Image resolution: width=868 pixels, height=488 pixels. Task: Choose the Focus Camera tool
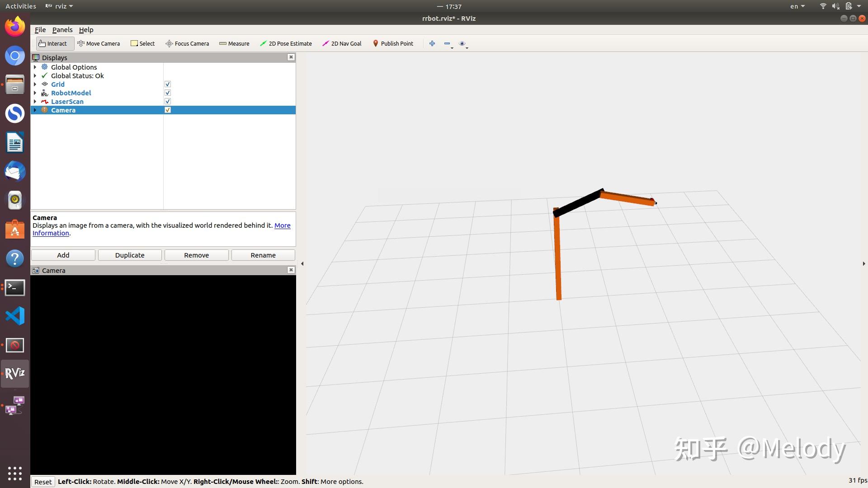187,43
